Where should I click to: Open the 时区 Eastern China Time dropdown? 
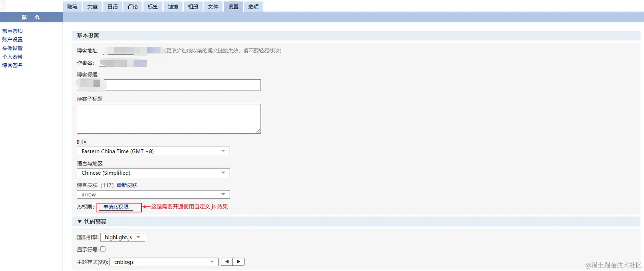click(153, 151)
